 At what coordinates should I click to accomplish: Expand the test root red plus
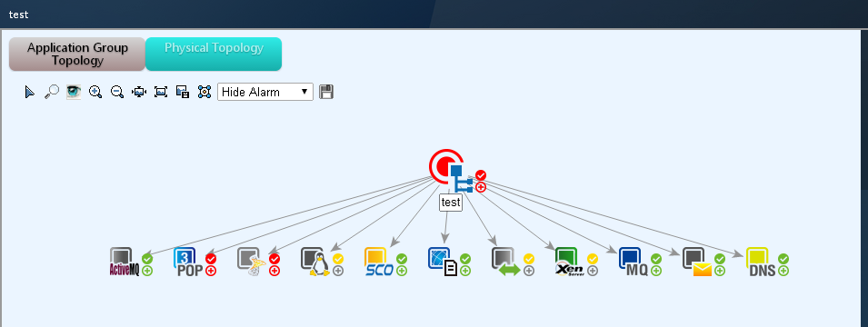481,187
